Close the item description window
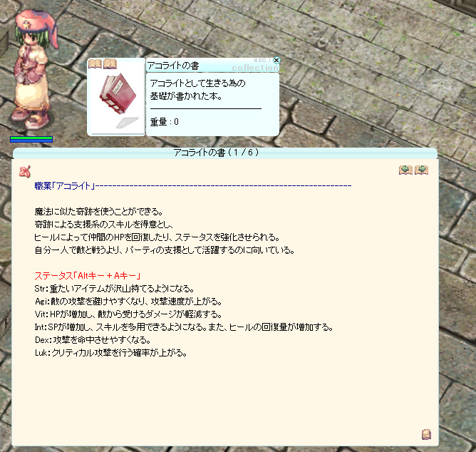 pos(276,60)
